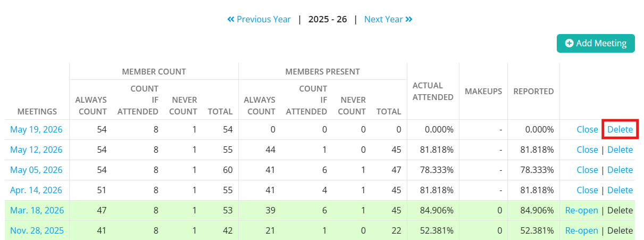Image resolution: width=644 pixels, height=240 pixels.
Task: Open the Apr. 14, 2026 meeting
Action: (x=36, y=190)
